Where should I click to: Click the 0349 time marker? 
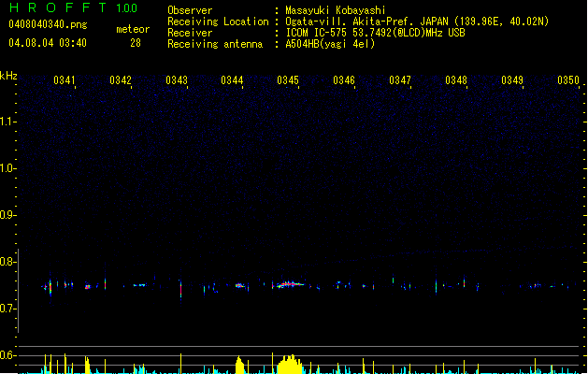coord(512,80)
